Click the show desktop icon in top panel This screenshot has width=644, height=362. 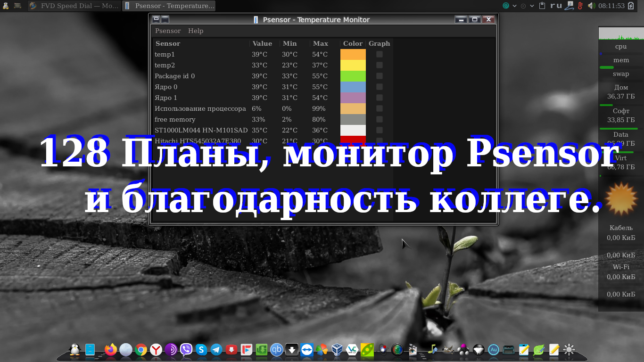click(x=17, y=6)
